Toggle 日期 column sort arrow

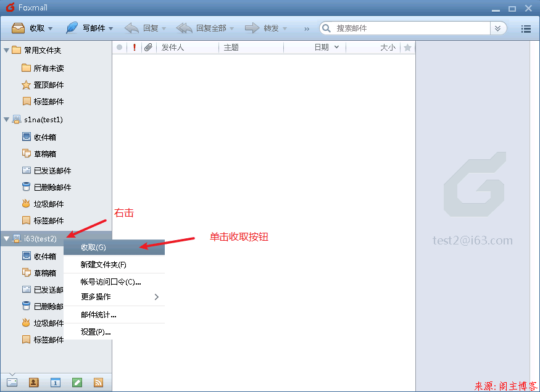tap(336, 47)
